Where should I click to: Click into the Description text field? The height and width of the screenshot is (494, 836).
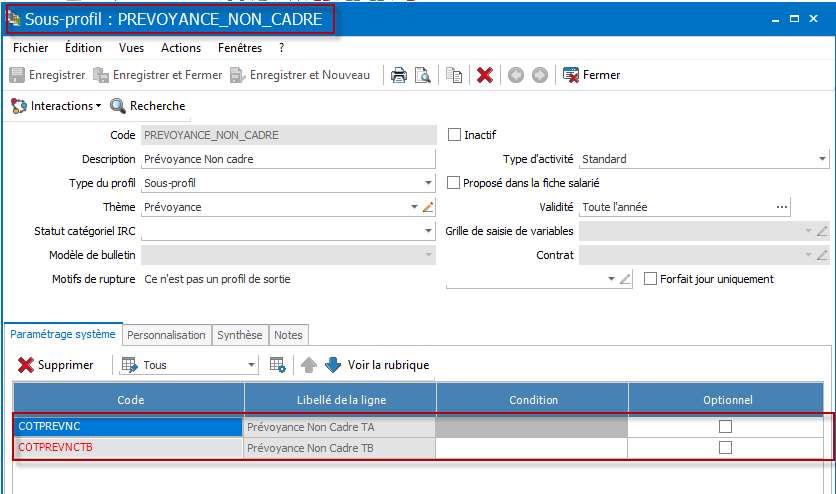288,159
